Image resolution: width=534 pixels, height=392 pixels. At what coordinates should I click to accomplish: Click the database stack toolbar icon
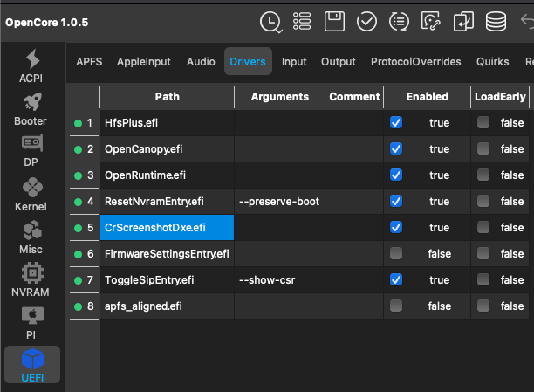pyautogui.click(x=496, y=21)
